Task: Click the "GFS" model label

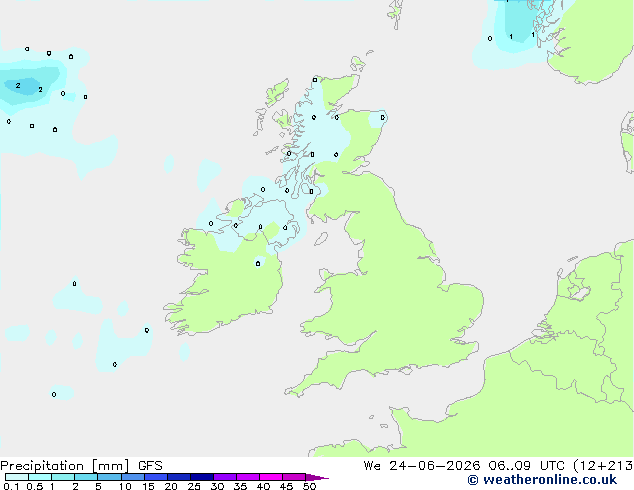Action: pos(150,466)
